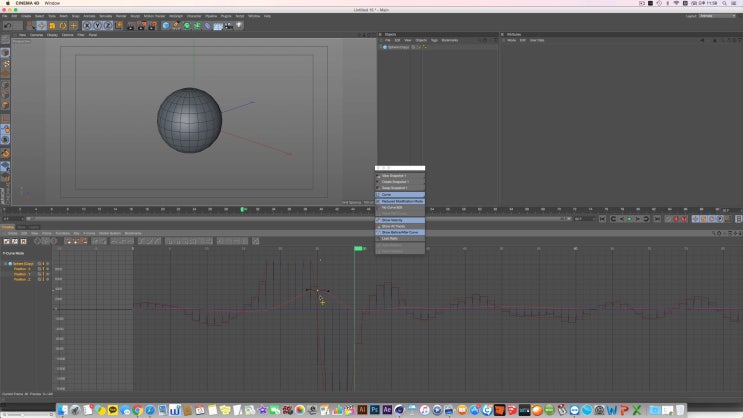Screen dimensions: 743x418
Task: Toggle the Curve option in popup
Action: pyautogui.click(x=400, y=195)
